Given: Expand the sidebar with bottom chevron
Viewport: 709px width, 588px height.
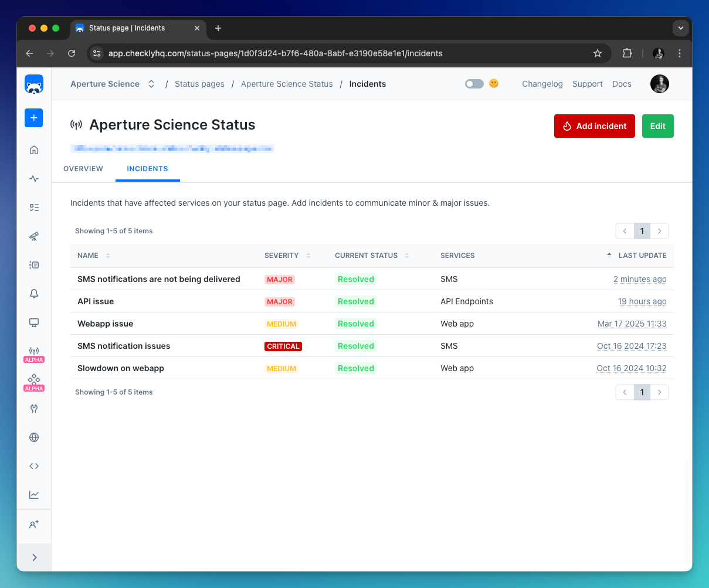Looking at the screenshot, I should (x=34, y=558).
